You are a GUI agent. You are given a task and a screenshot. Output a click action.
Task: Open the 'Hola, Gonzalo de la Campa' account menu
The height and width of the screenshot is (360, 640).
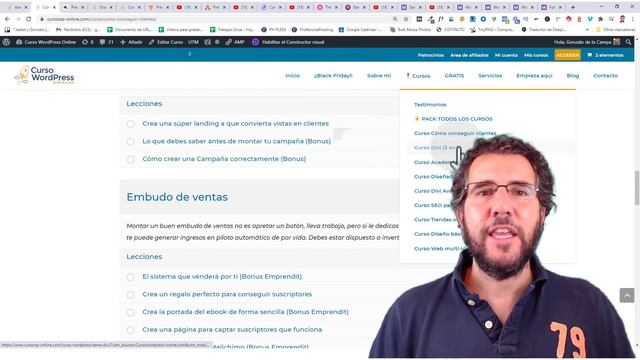587,42
